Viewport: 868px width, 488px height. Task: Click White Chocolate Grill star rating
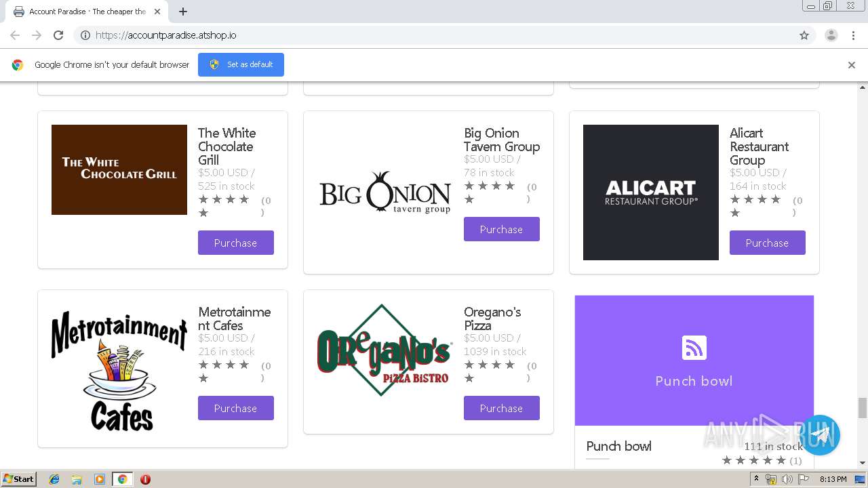224,206
